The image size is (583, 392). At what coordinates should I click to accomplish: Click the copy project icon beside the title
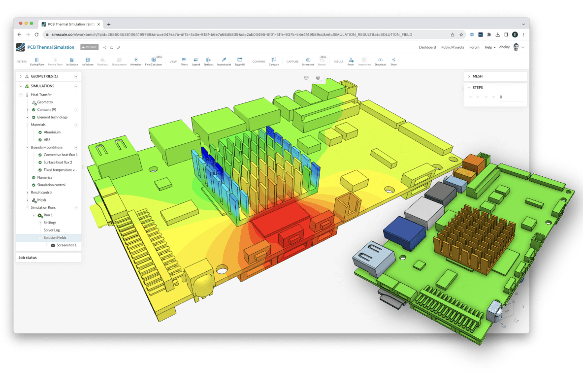112,47
